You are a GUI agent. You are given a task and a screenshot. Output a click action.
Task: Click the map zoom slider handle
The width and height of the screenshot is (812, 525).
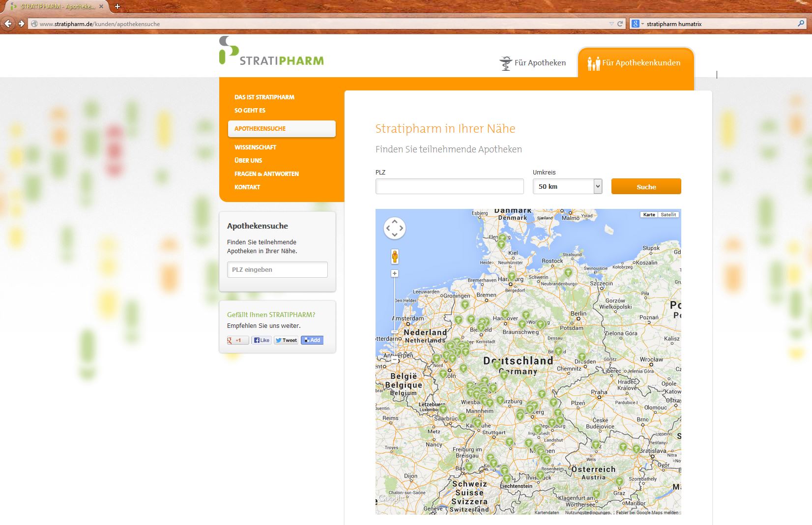[395, 332]
